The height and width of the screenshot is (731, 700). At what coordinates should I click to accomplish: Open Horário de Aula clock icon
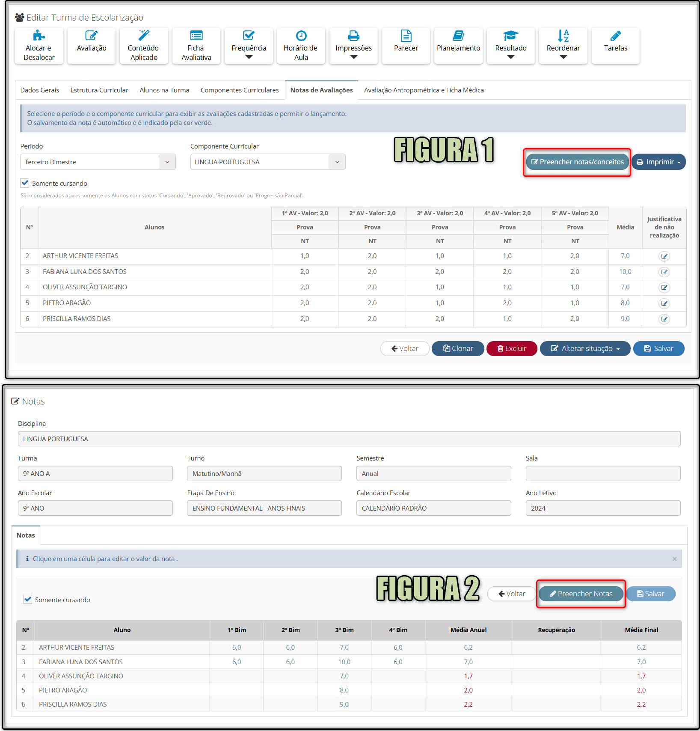click(301, 36)
